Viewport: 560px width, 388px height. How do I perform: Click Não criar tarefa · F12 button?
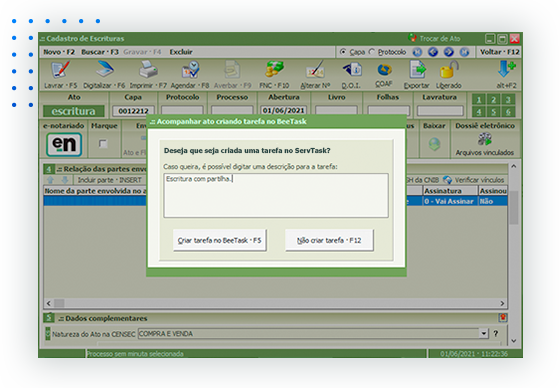tap(329, 240)
